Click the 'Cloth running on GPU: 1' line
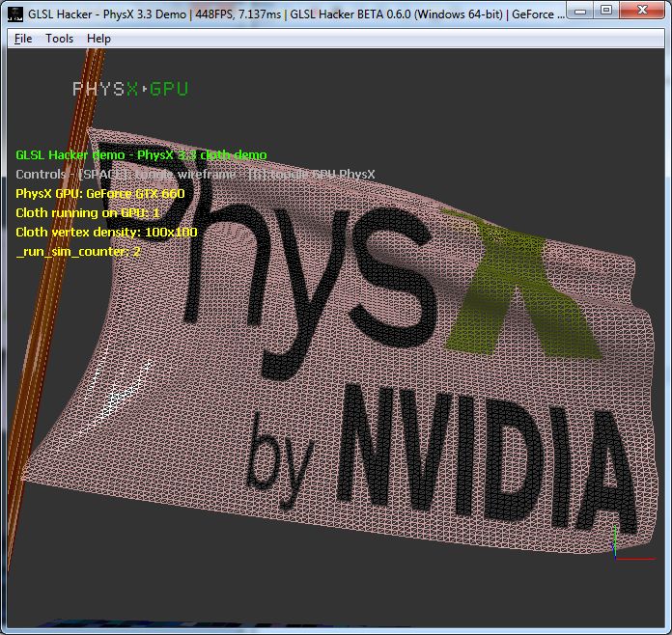 click(x=88, y=212)
